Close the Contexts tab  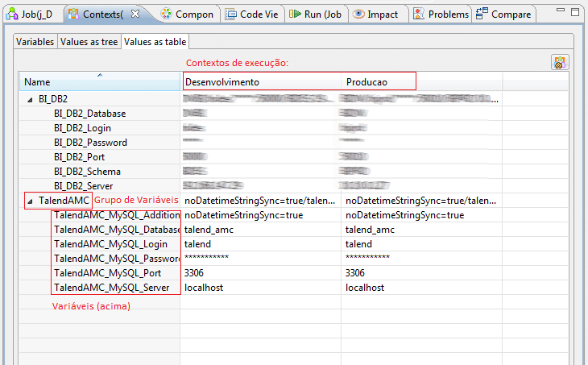click(x=135, y=14)
